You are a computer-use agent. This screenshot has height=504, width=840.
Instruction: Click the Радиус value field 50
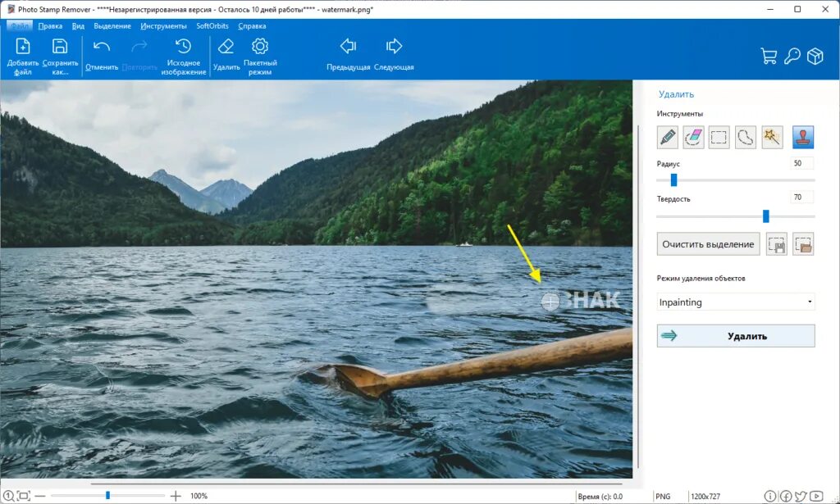pyautogui.click(x=802, y=163)
